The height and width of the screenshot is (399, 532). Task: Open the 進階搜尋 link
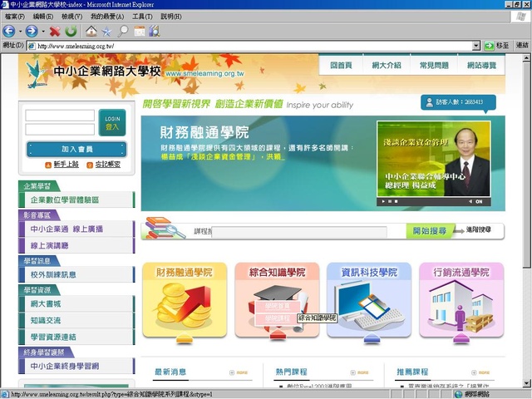(x=478, y=229)
